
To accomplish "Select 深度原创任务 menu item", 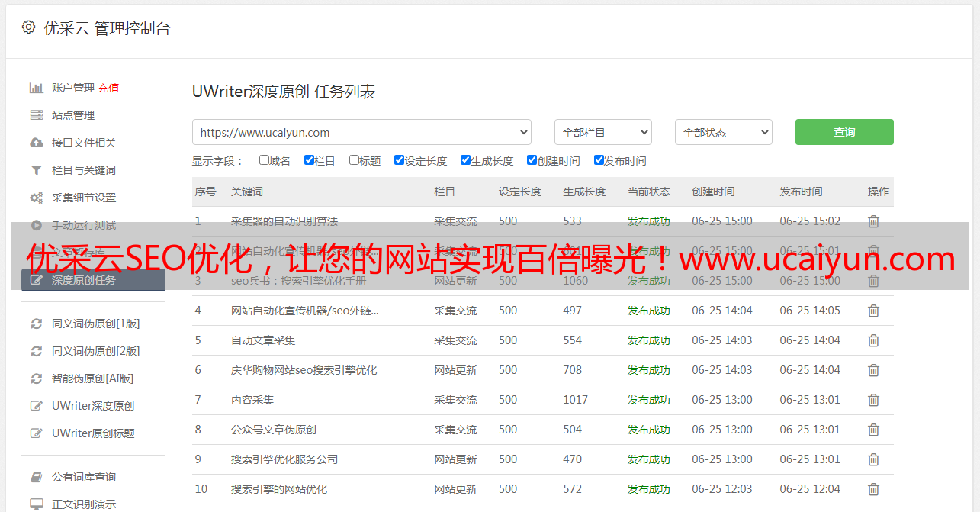I will (93, 280).
